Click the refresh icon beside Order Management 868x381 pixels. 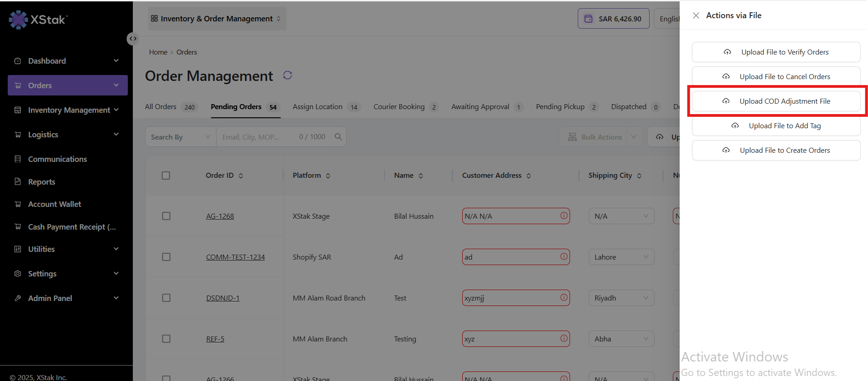tap(288, 75)
